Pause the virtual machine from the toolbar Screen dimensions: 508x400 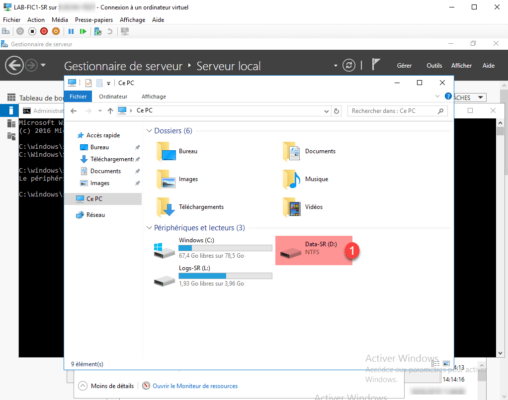pos(71,31)
